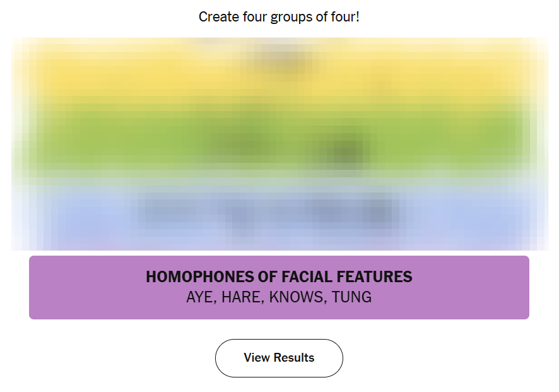Select the blurred blue group row
Screen dimensions: 559x392
click(279, 214)
